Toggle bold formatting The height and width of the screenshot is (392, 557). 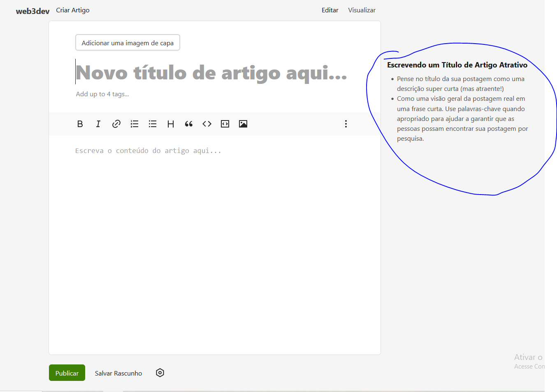point(80,124)
